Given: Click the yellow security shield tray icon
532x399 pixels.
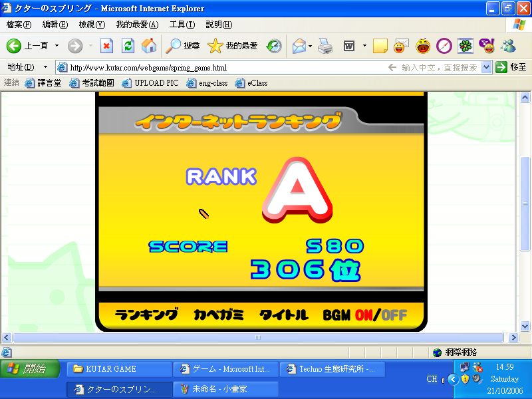Looking at the screenshot, I should point(465,379).
